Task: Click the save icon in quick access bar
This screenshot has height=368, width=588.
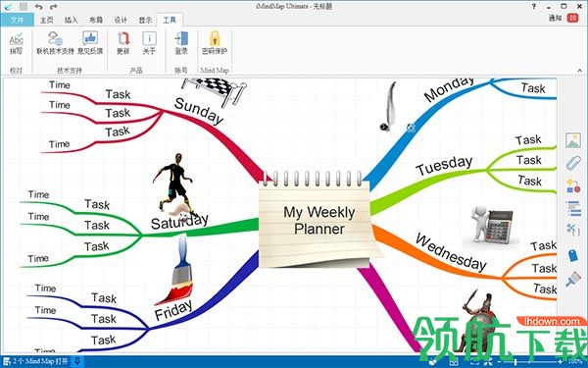Action: pos(24,7)
